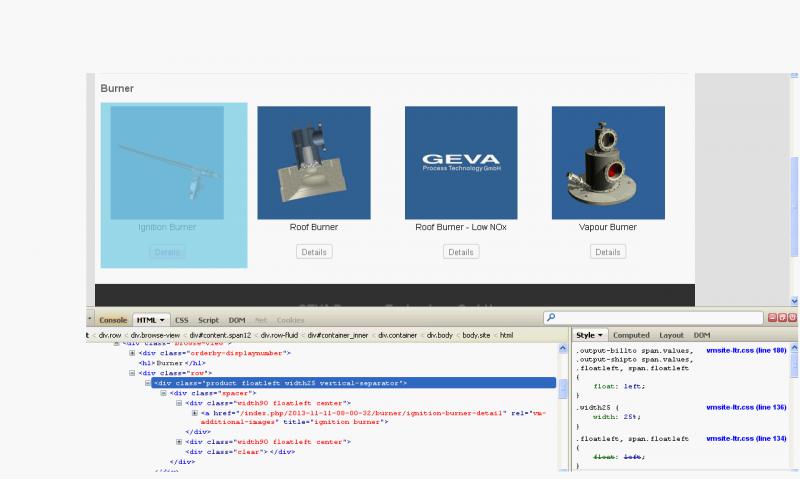Open the Layout side panel tab
800x479 pixels.
(671, 335)
